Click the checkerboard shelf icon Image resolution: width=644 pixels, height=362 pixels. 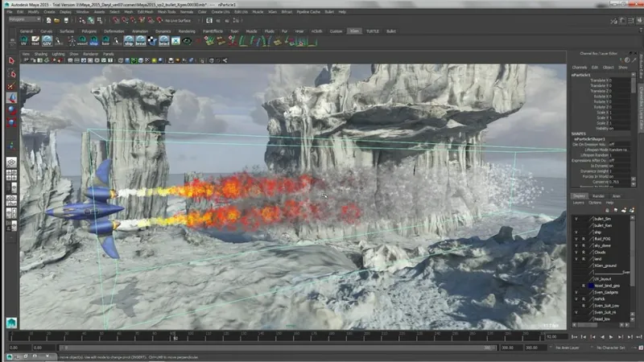coord(152,41)
